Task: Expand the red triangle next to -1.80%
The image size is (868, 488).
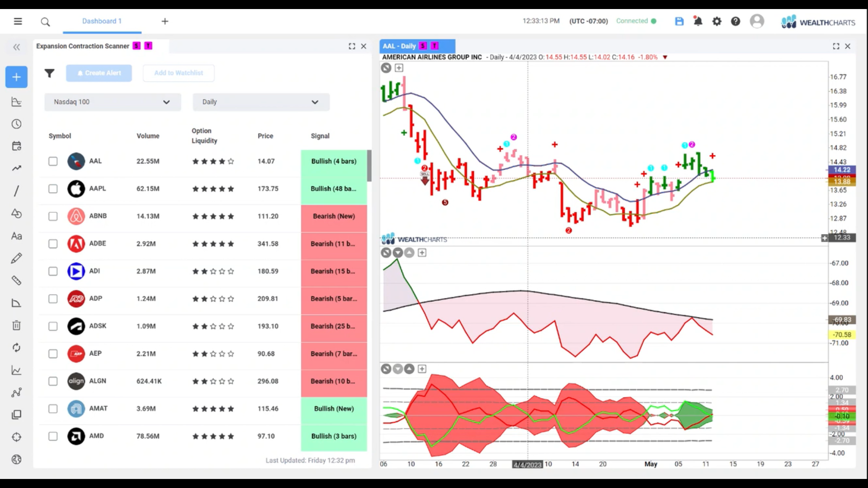Action: click(x=665, y=57)
